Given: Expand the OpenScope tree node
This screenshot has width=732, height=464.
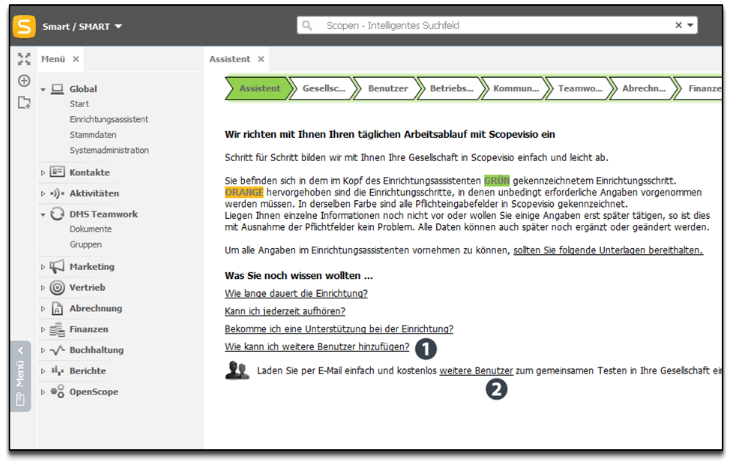Looking at the screenshot, I should [x=43, y=392].
